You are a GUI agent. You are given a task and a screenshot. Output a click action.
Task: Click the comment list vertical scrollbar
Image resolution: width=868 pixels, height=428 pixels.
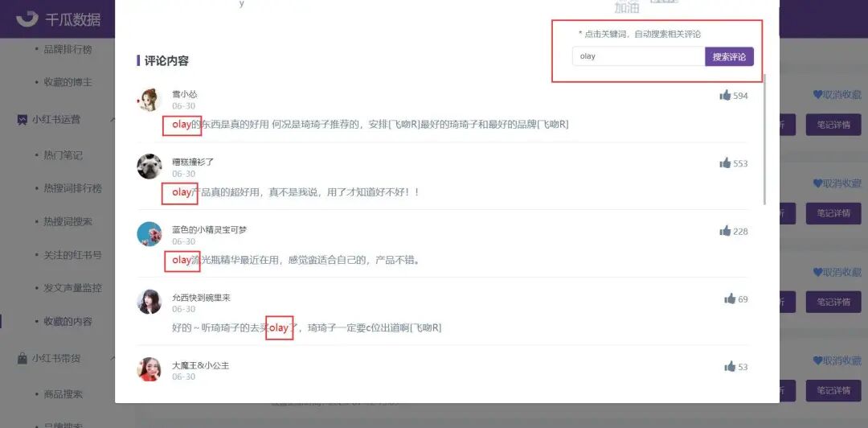[x=765, y=138]
